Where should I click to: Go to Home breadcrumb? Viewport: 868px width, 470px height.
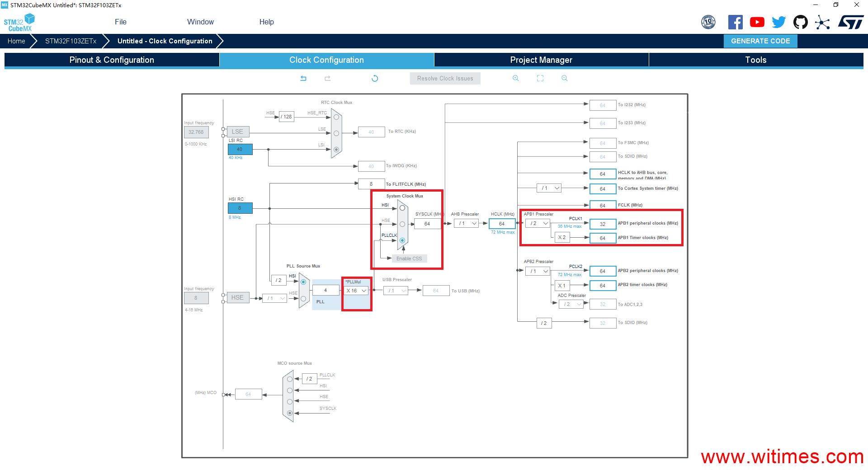[16, 41]
